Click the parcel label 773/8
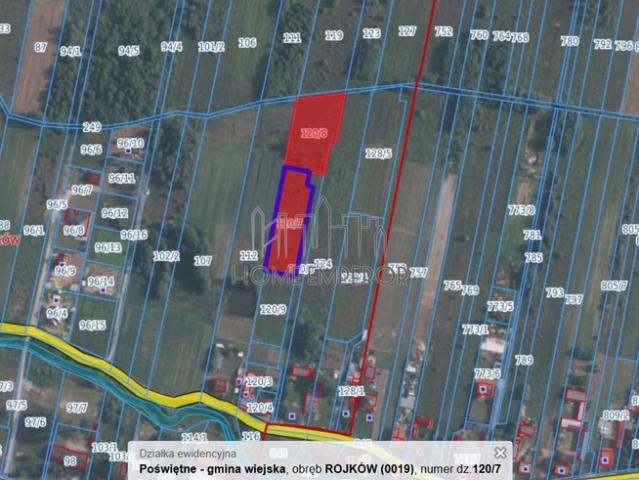The image size is (639, 480). 522,210
